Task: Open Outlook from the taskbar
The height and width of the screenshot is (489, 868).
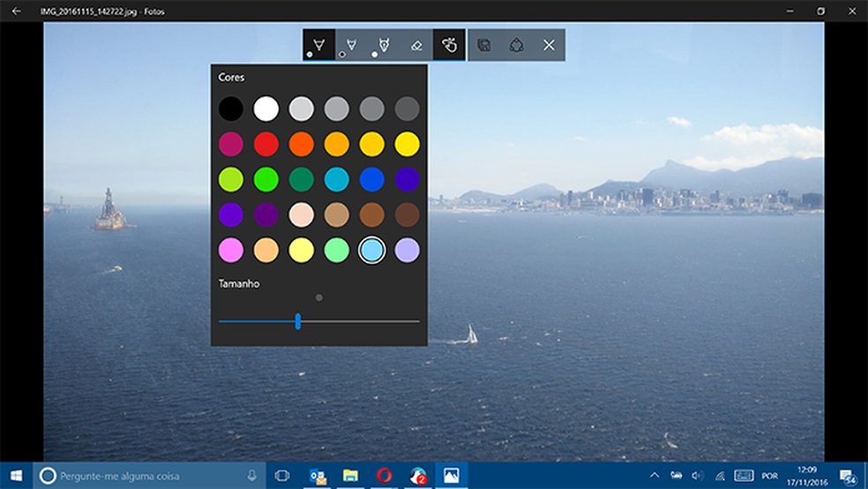Action: (x=318, y=476)
